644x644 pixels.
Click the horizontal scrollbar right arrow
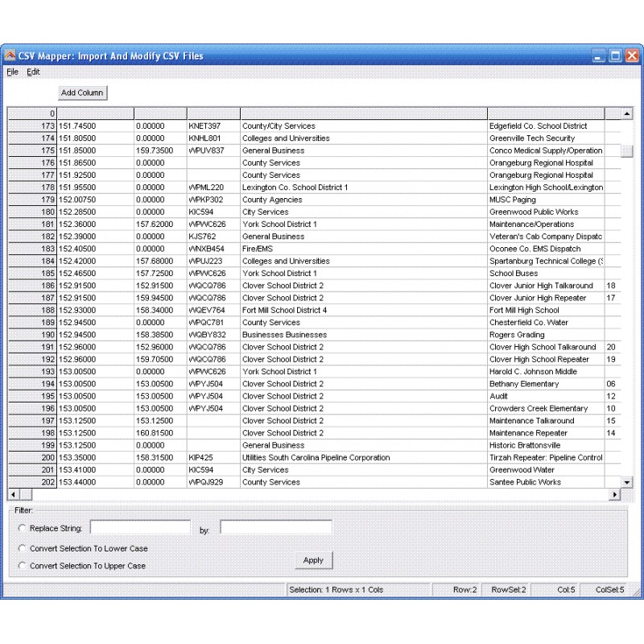(615, 494)
